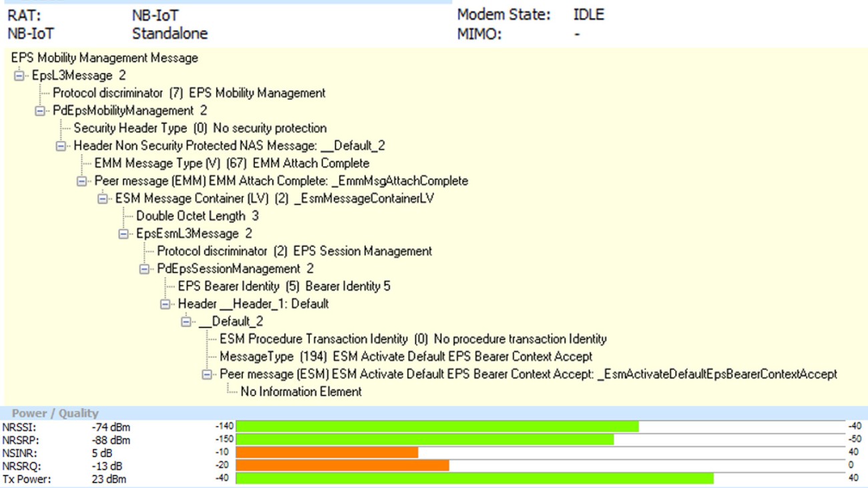Collapse ESM Message Container (LV) node
868x488 pixels.
(x=102, y=198)
